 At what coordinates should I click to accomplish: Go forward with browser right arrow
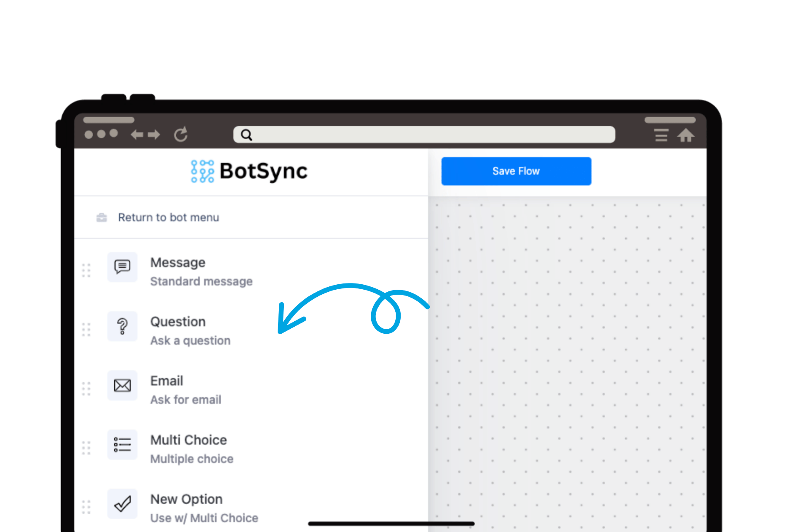[154, 135]
